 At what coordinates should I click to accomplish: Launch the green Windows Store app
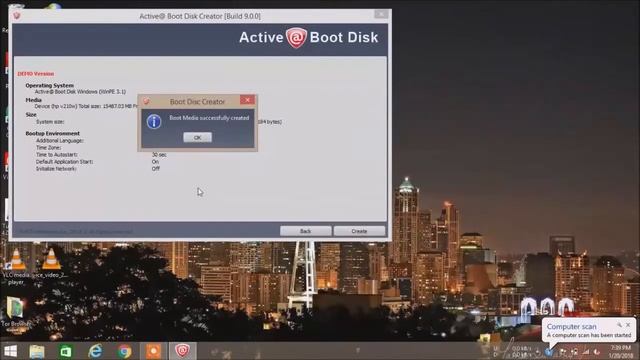tap(66, 351)
